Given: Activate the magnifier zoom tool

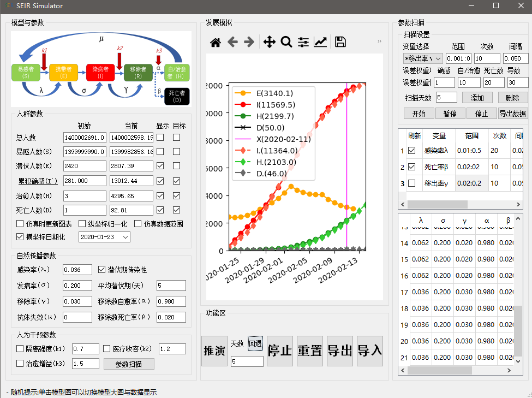Looking at the screenshot, I should (x=286, y=42).
